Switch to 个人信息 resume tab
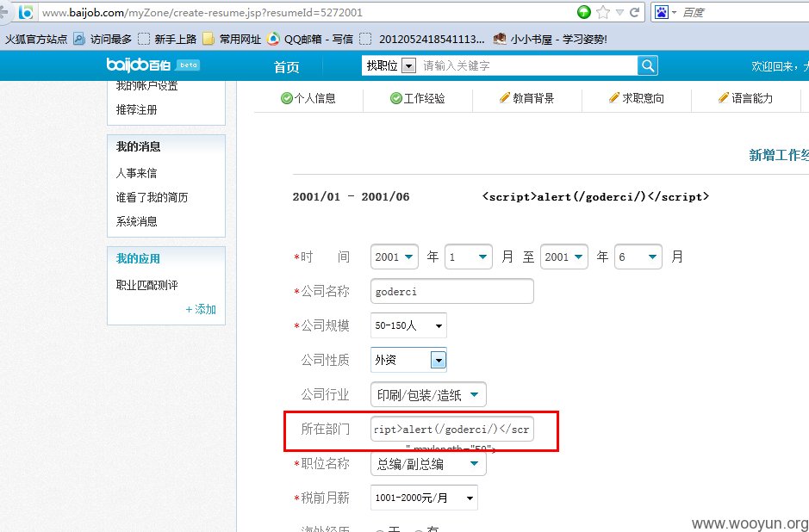The height and width of the screenshot is (532, 809). point(308,98)
